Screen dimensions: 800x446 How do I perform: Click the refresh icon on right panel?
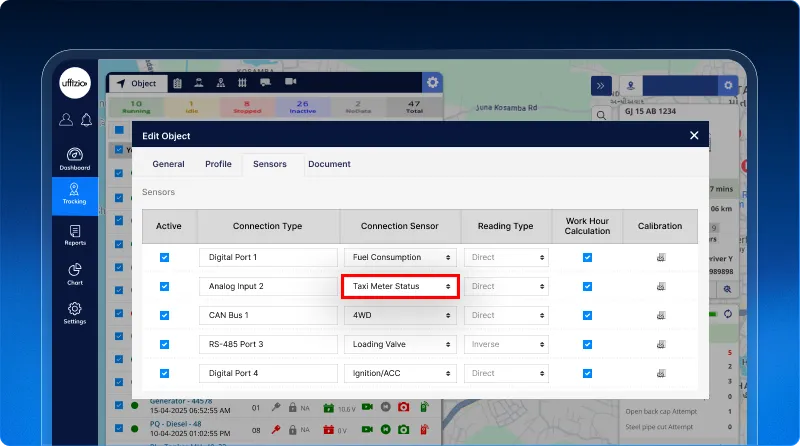(x=728, y=314)
